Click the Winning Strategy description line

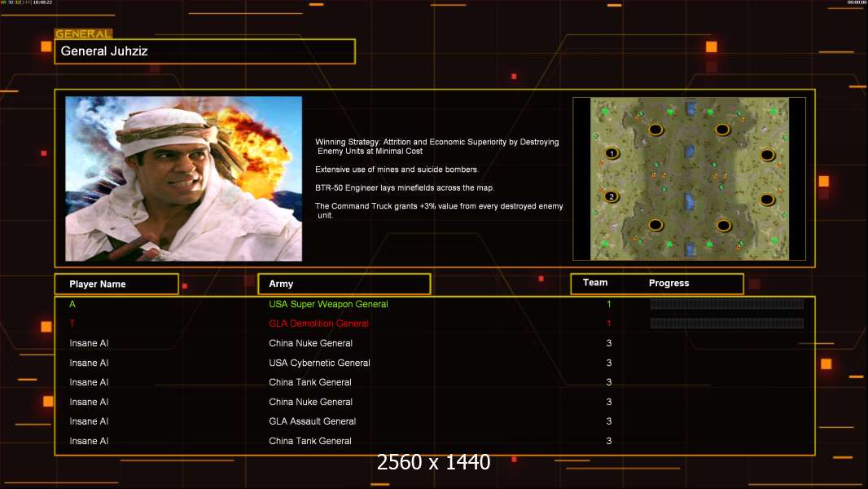tap(437, 146)
